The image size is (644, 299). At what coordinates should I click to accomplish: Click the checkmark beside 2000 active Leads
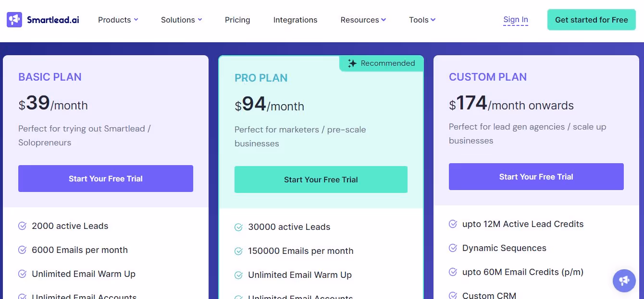[22, 226]
